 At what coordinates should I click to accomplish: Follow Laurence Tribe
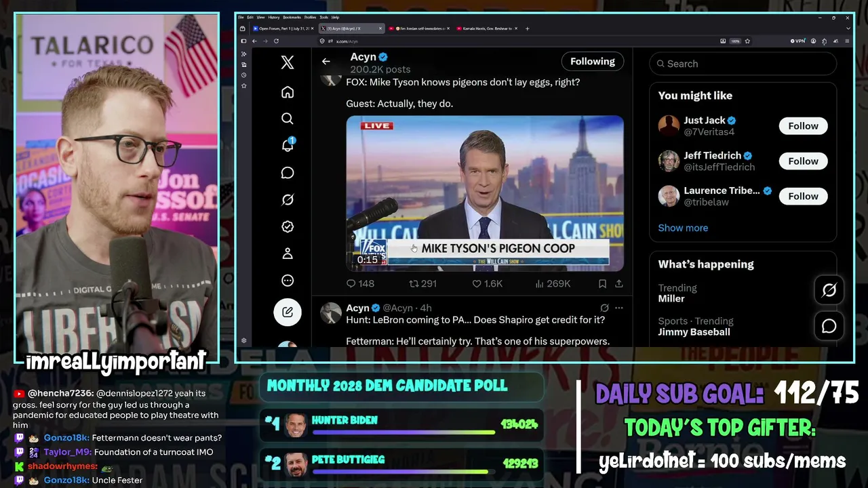(x=803, y=197)
